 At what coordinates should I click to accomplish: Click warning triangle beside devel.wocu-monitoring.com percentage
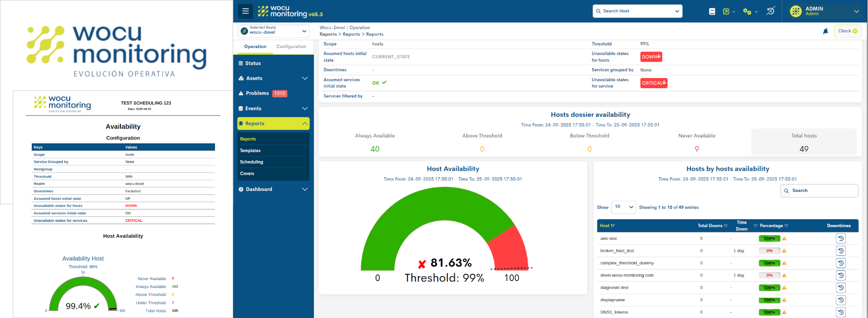point(784,275)
